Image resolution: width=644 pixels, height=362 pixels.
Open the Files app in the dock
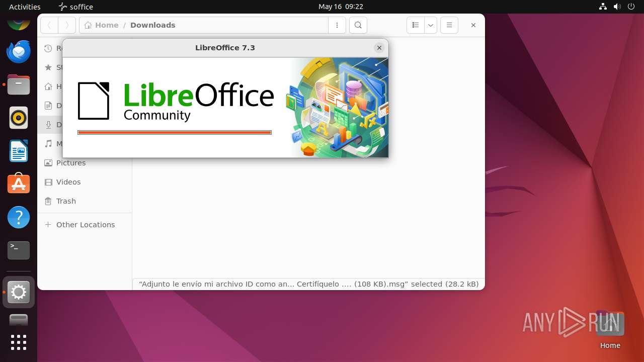click(x=19, y=85)
